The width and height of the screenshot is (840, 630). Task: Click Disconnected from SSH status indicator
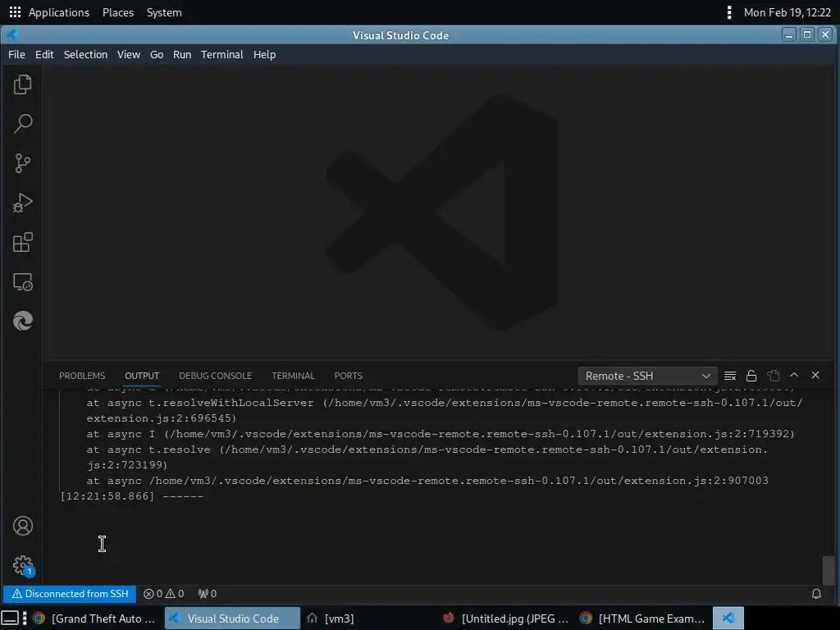click(71, 594)
